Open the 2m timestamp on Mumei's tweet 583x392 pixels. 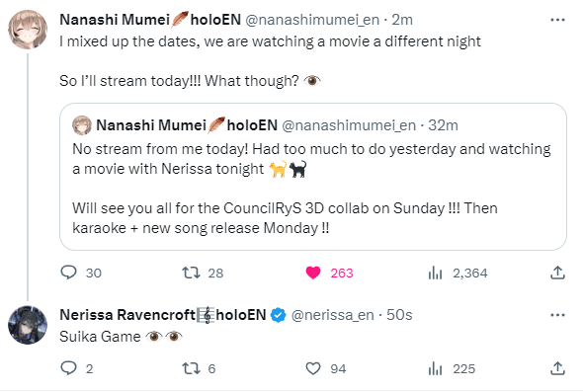pos(402,20)
